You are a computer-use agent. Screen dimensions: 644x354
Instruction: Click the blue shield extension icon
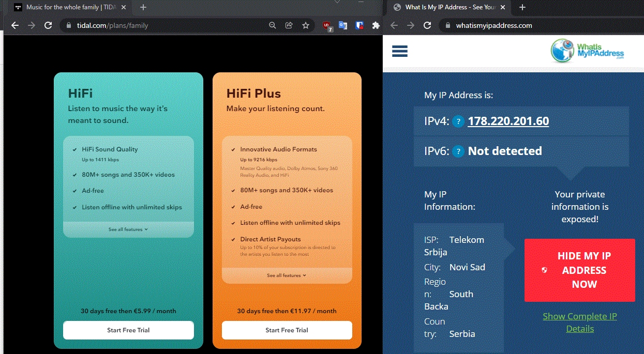tap(360, 25)
